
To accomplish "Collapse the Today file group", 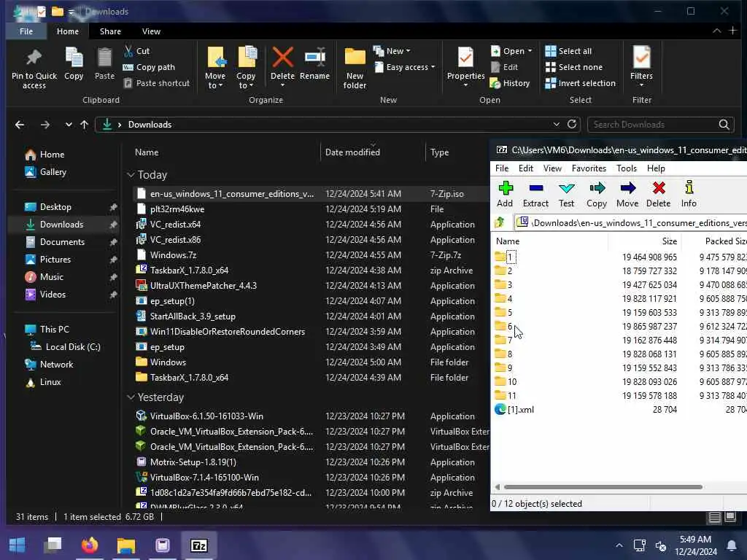I will coord(131,175).
